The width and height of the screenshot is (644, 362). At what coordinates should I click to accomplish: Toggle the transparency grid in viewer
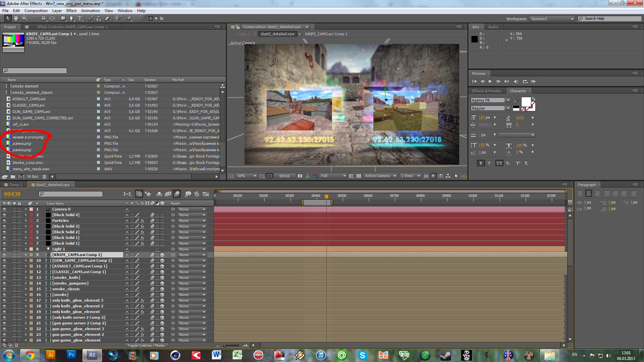pyautogui.click(x=359, y=176)
